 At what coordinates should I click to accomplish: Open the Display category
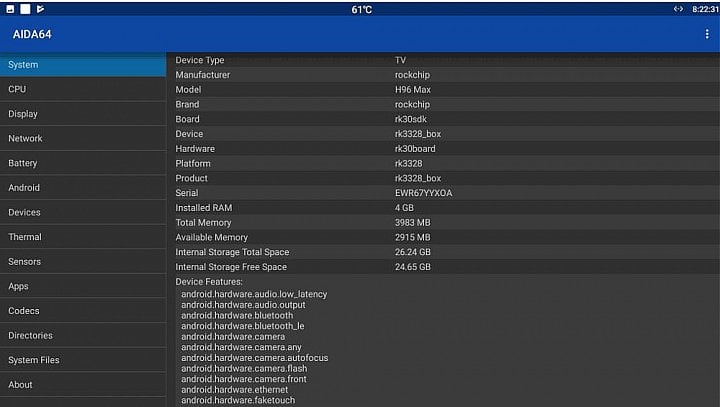point(83,114)
